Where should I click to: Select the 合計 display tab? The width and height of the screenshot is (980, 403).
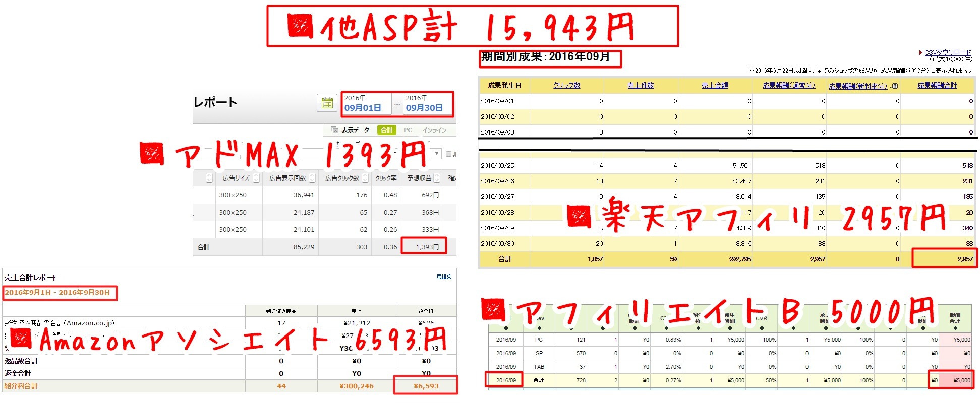(x=387, y=130)
